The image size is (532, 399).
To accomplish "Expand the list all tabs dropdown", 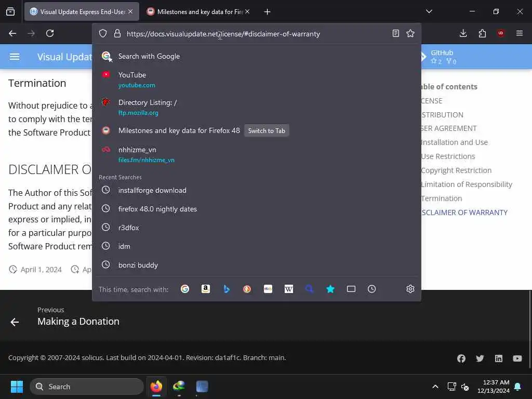I will coord(429,11).
